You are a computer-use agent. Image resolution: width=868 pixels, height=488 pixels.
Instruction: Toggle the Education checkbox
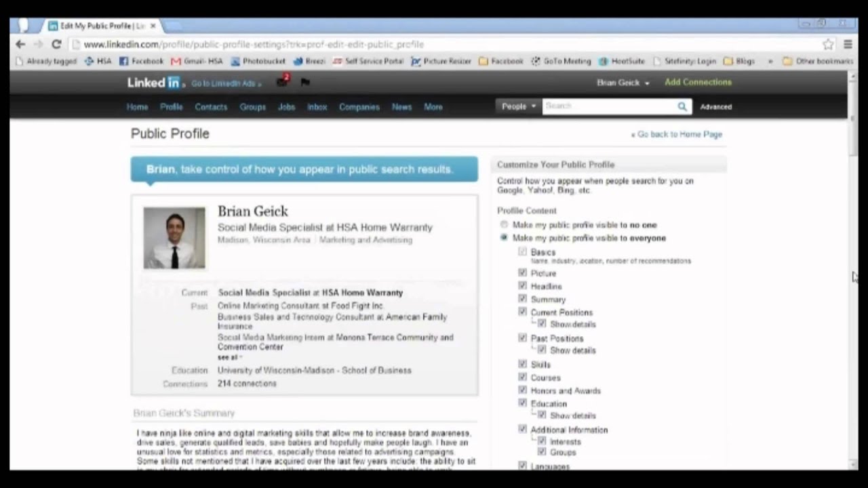coord(522,403)
